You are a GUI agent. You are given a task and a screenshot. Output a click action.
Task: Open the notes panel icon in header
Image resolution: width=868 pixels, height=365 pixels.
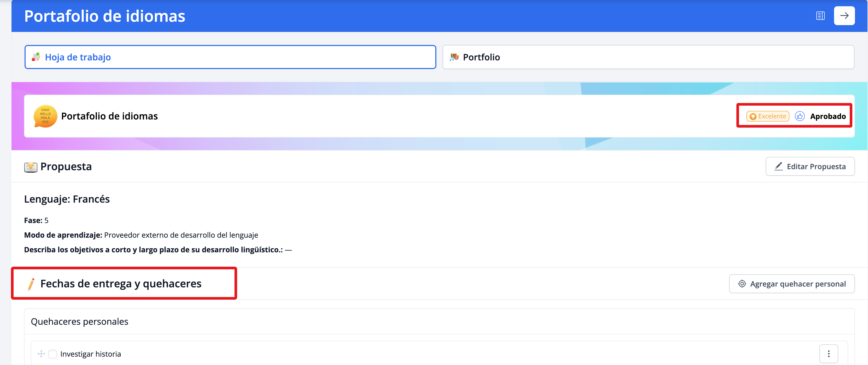tap(820, 15)
